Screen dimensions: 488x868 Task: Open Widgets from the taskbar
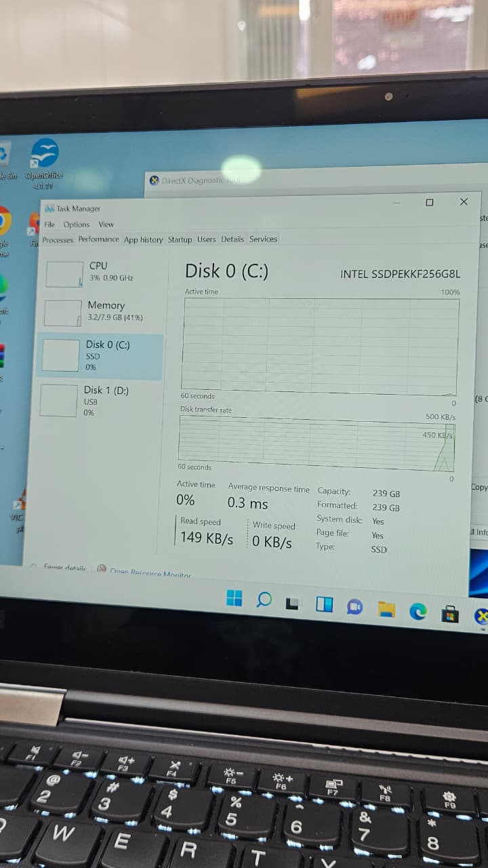click(x=325, y=604)
